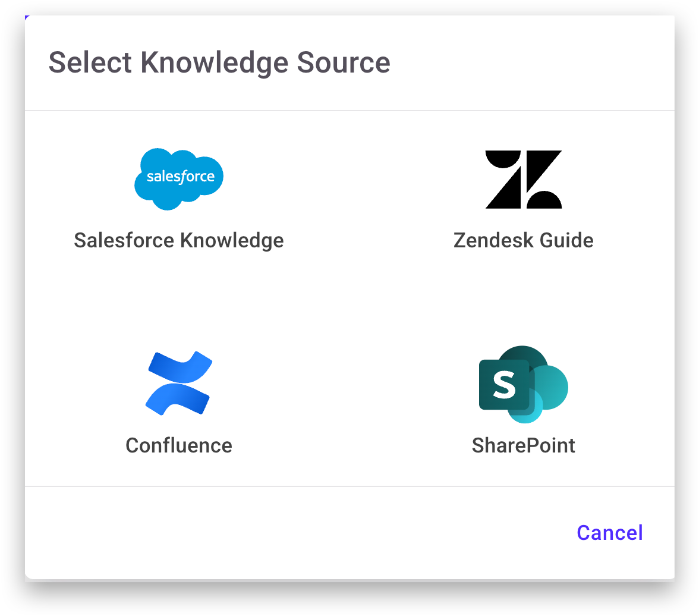
Task: Select the SharePoint logo icon
Action: [523, 384]
